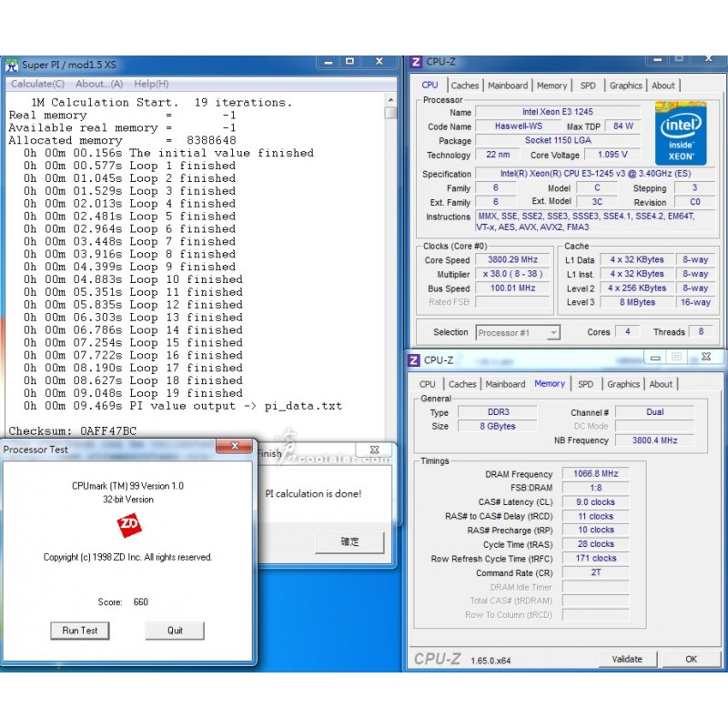Viewport: 728px width, 728px height.
Task: Close the Super PI window
Action: coord(379,62)
